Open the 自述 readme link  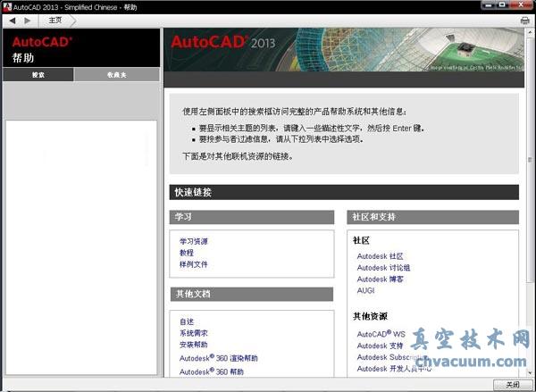(186, 321)
